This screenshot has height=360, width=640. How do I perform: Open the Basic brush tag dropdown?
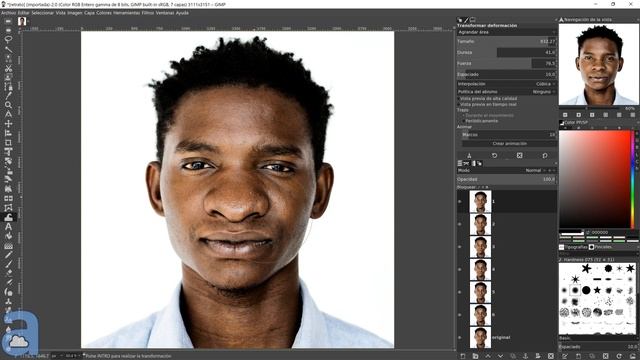598,338
